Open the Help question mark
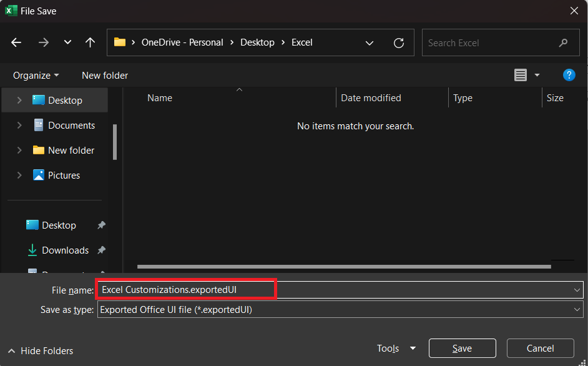This screenshot has width=588, height=366. point(569,75)
